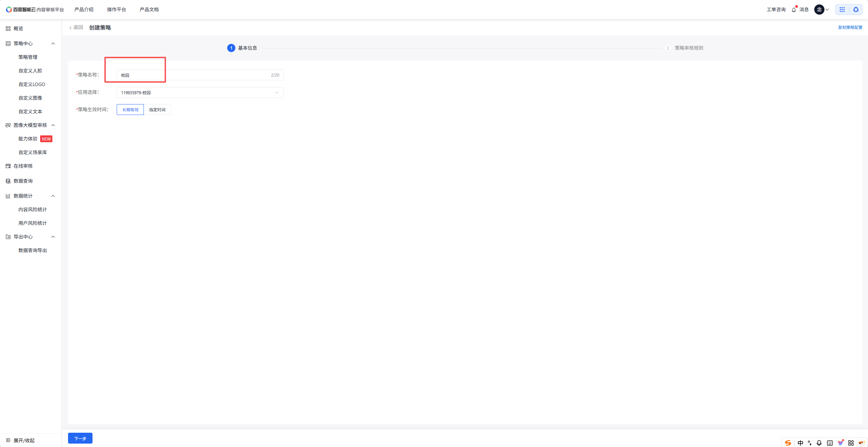Screen dimensions: 868x447
Task: Click the notification bell icon
Action: (x=794, y=10)
